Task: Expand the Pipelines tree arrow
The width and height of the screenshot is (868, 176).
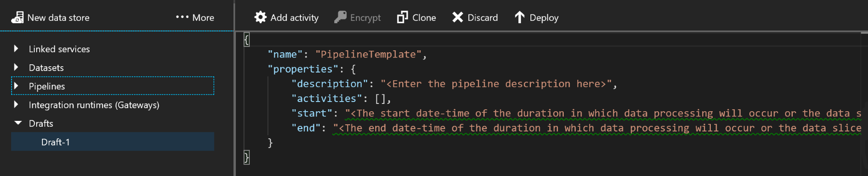Action: (x=16, y=86)
